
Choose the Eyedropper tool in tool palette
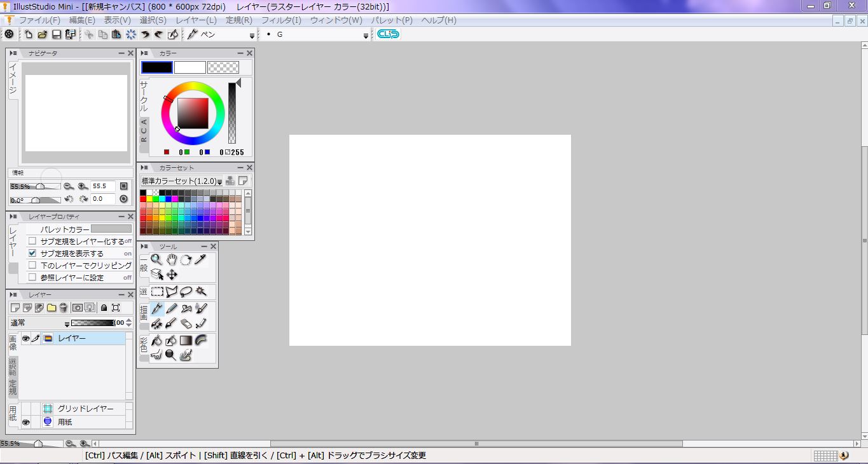pyautogui.click(x=201, y=259)
